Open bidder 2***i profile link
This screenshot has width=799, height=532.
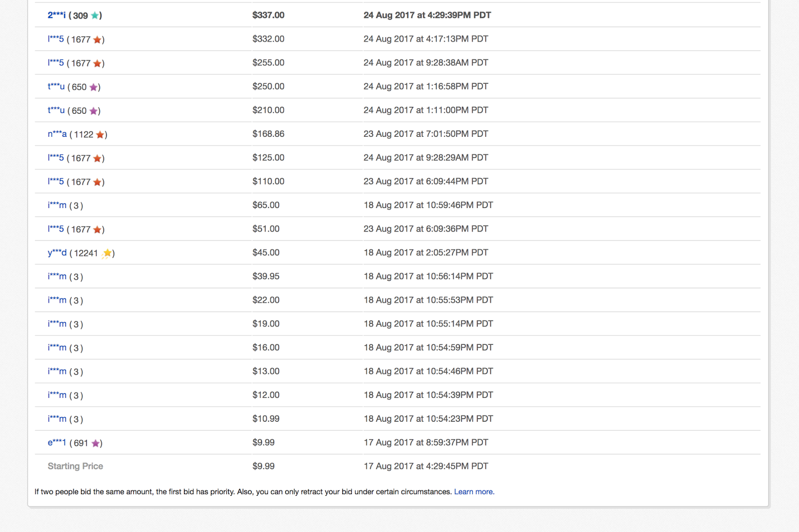pos(56,15)
